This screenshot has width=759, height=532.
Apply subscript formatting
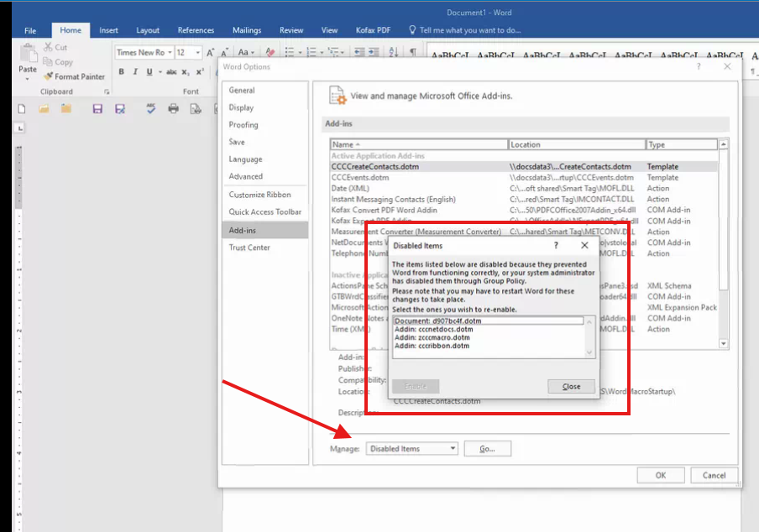[x=186, y=72]
